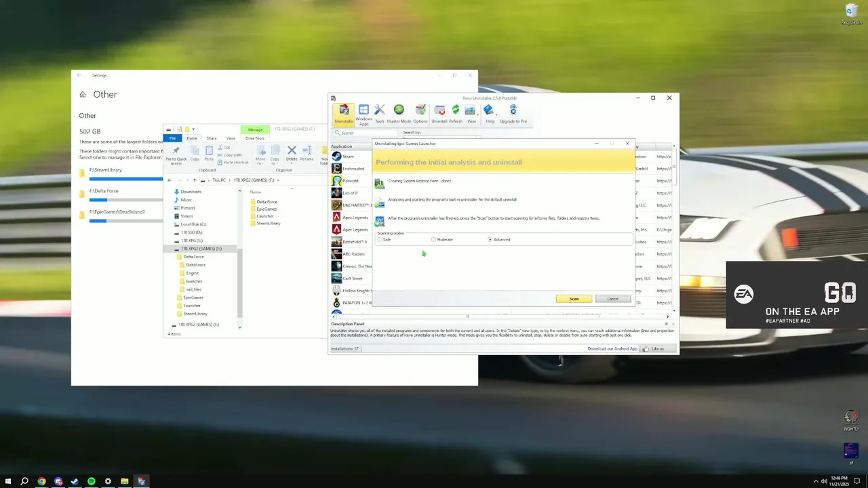Select Enshrouded in the application list
Screen dimensions: 868x488
point(351,169)
